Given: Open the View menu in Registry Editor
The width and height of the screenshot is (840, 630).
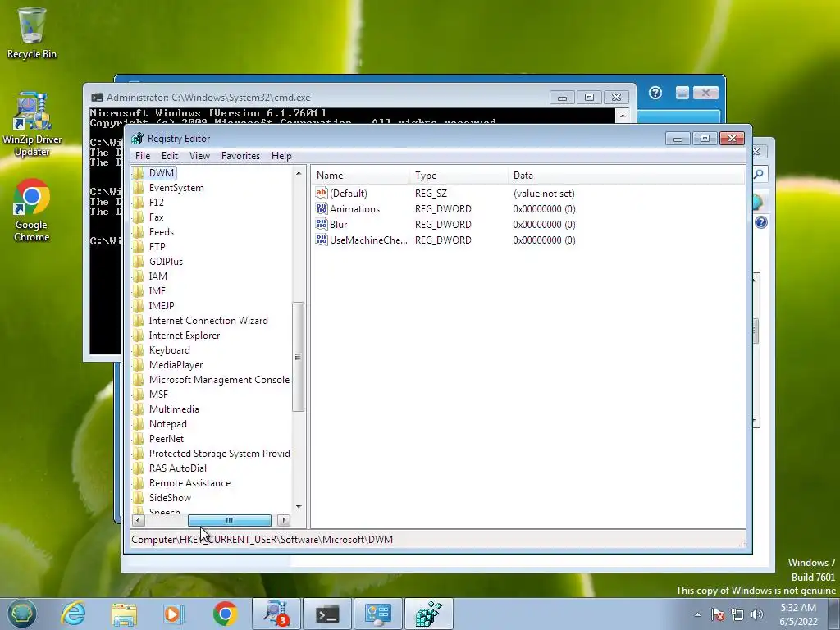Looking at the screenshot, I should (x=199, y=156).
